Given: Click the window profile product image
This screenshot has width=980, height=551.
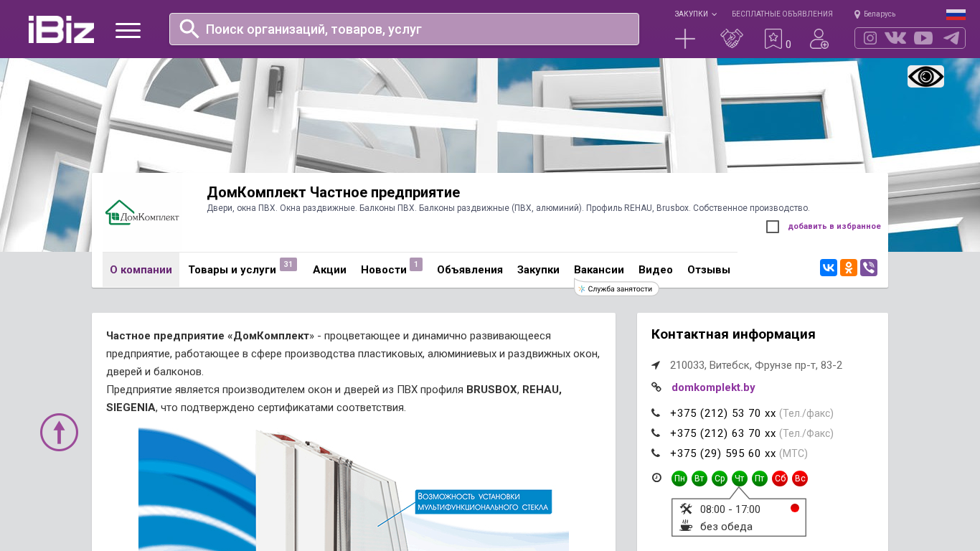Looking at the screenshot, I should tap(354, 489).
